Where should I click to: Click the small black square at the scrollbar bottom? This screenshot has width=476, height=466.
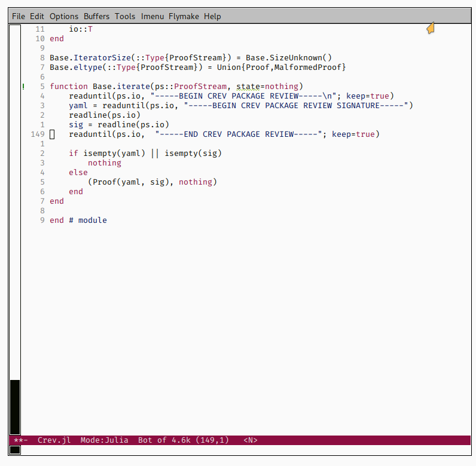[15, 450]
